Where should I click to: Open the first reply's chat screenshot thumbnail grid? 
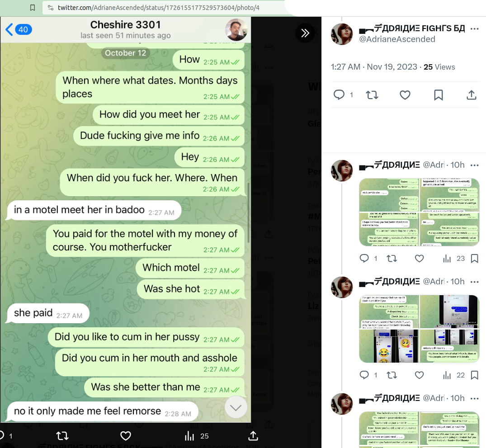(419, 212)
